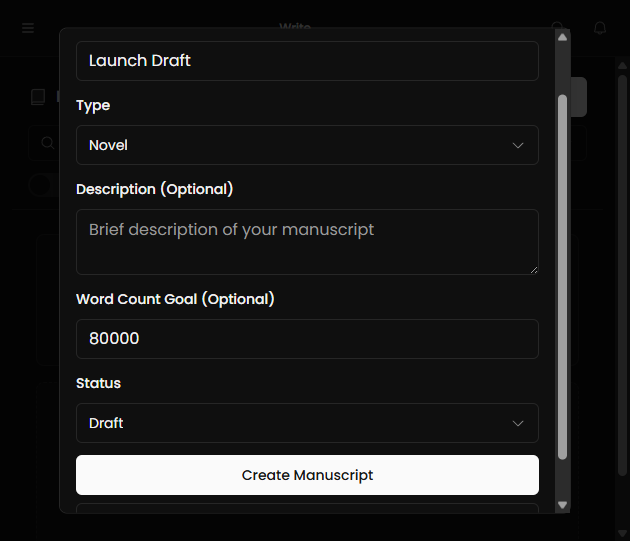The height and width of the screenshot is (541, 630).
Task: Open the notifications bell icon
Action: (x=600, y=28)
